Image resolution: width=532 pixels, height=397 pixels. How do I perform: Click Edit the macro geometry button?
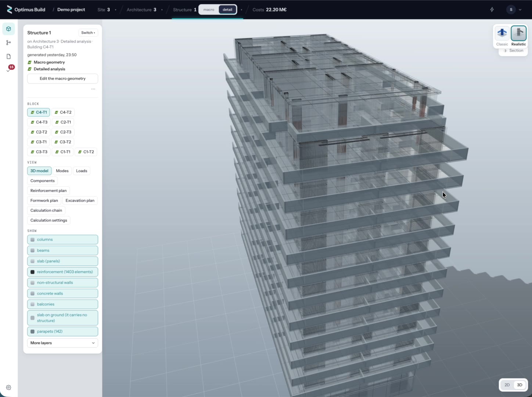[x=62, y=79]
